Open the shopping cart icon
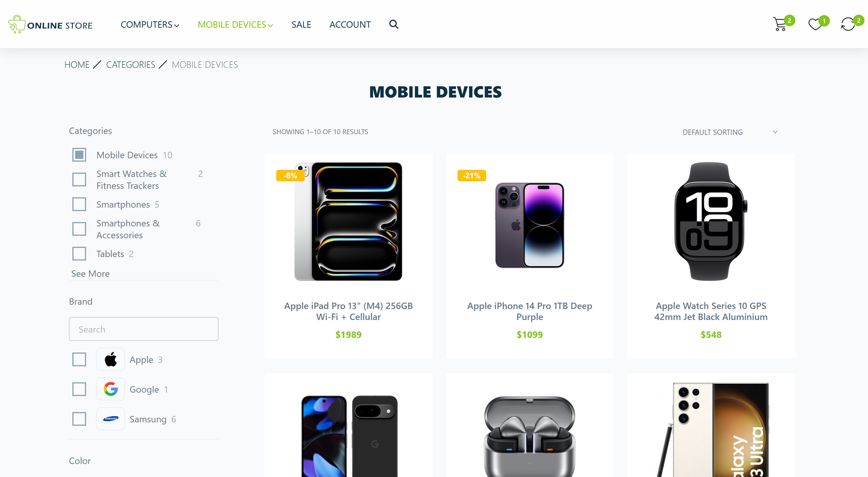 (x=780, y=24)
